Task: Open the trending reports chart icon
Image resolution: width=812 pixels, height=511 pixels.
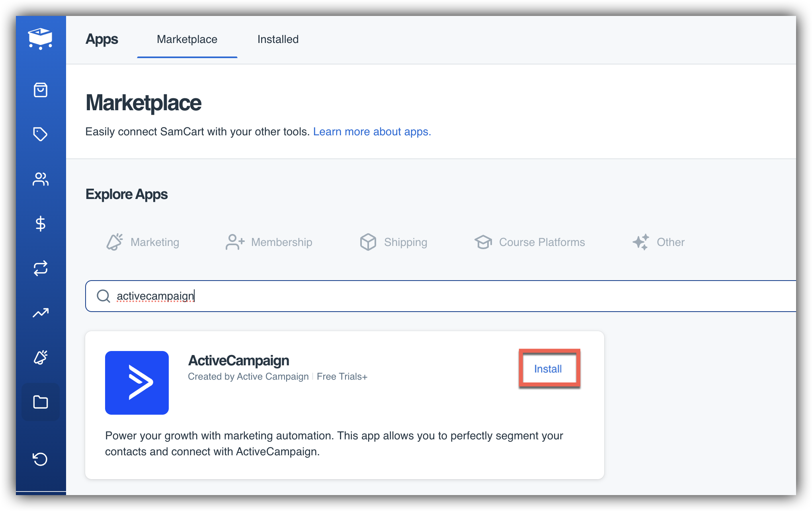Action: (40, 313)
